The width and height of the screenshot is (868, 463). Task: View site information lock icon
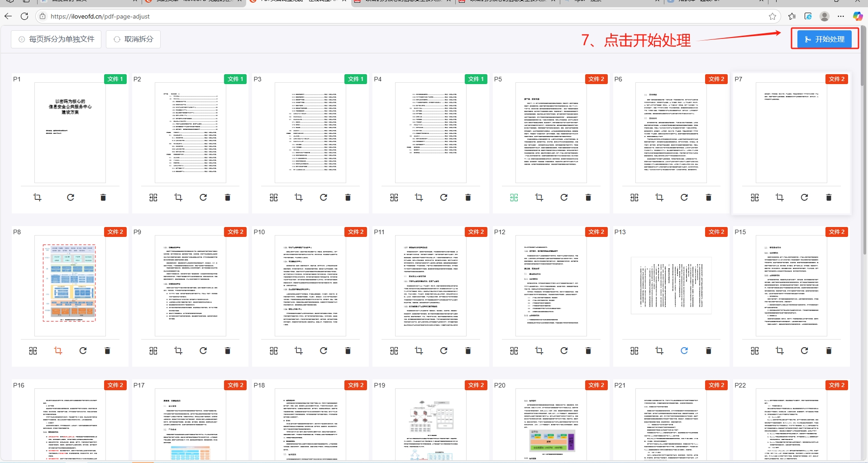42,16
